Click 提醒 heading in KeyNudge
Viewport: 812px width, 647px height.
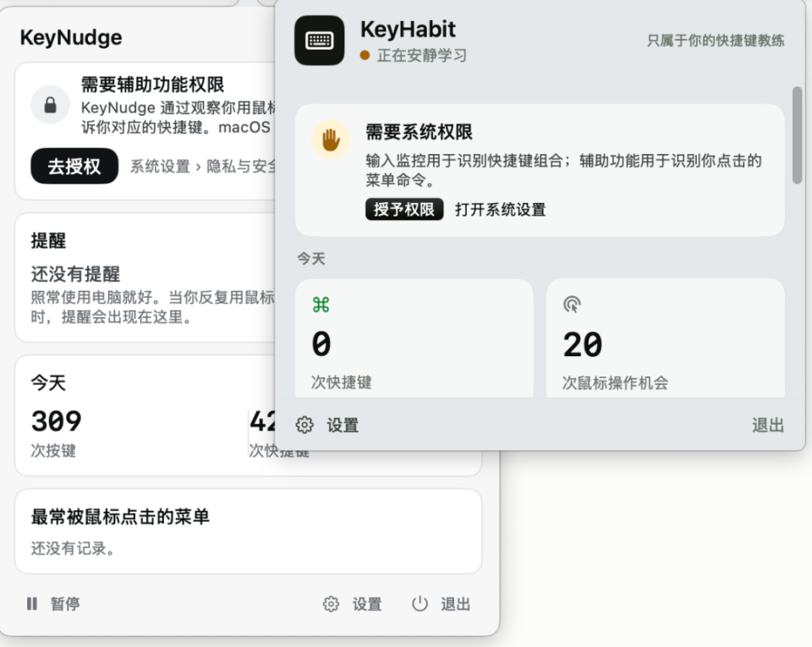click(48, 241)
